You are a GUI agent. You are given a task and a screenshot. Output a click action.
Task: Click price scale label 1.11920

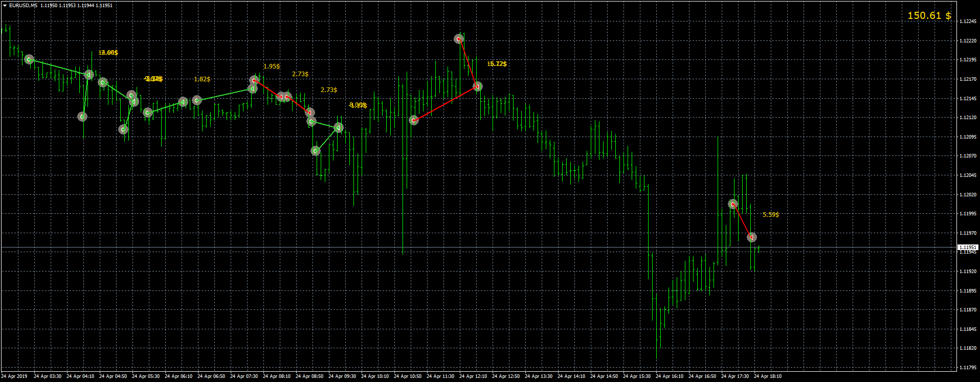(x=968, y=272)
